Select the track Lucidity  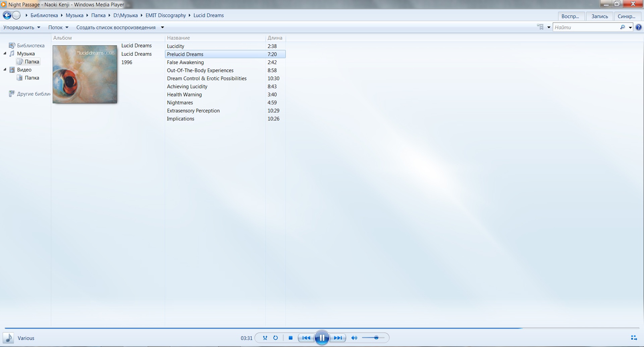[225, 46]
